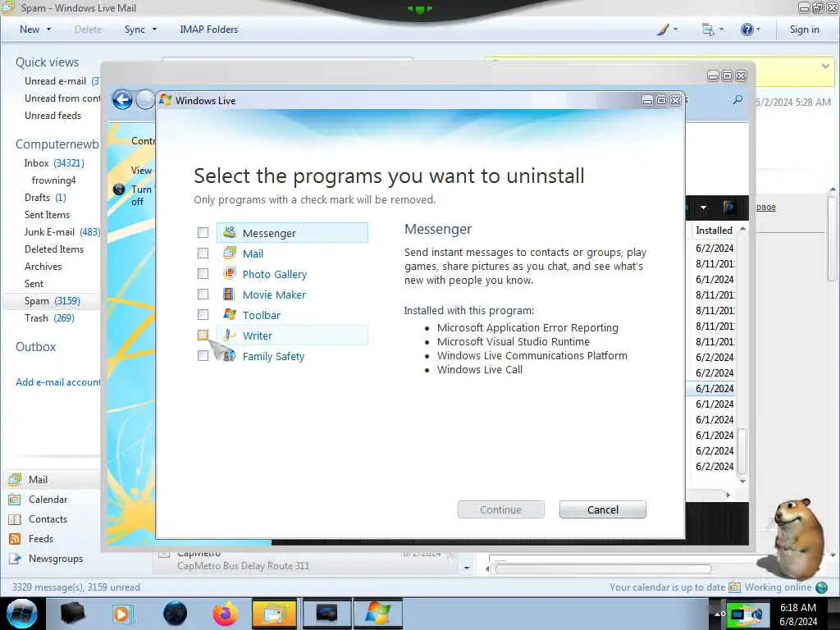Open the Contacts view icon
The image size is (840, 630).
[x=15, y=519]
